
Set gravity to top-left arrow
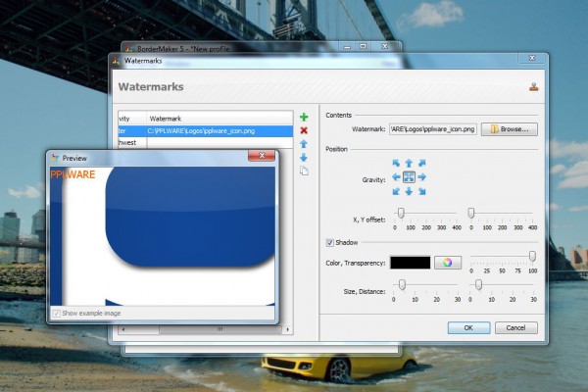click(396, 164)
